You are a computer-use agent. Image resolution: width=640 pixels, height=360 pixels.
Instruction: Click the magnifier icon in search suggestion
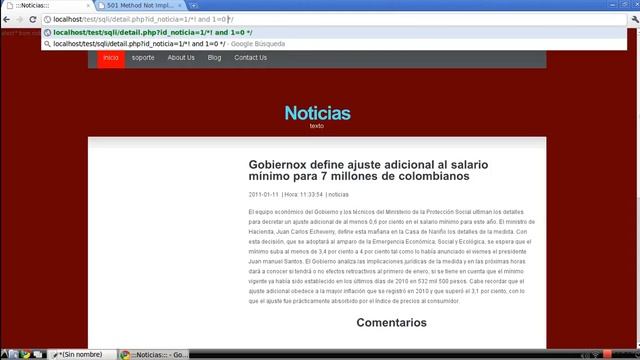pyautogui.click(x=47, y=44)
